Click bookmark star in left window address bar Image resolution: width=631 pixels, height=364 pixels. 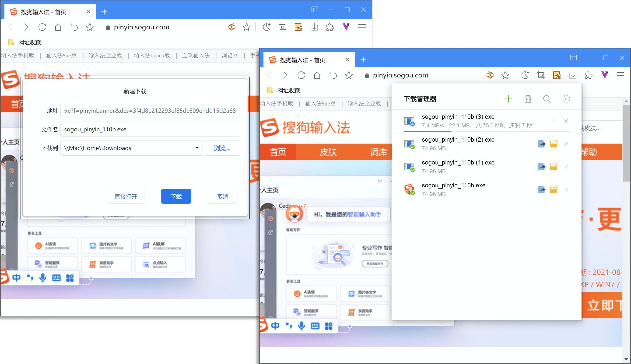coord(246,27)
